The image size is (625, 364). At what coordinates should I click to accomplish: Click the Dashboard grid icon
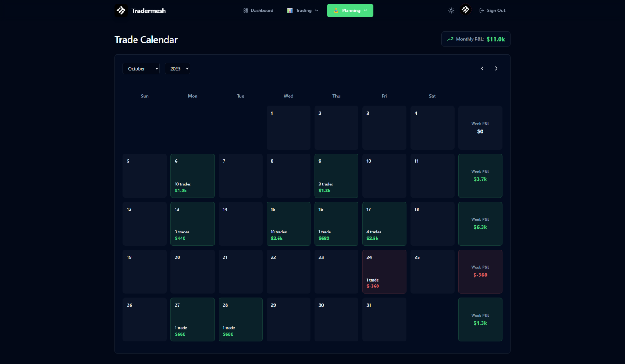[246, 11]
